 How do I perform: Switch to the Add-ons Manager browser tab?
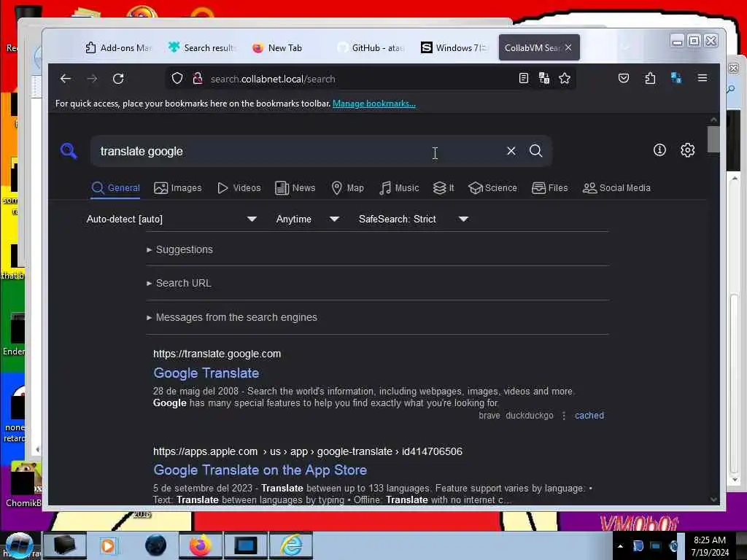tap(119, 47)
